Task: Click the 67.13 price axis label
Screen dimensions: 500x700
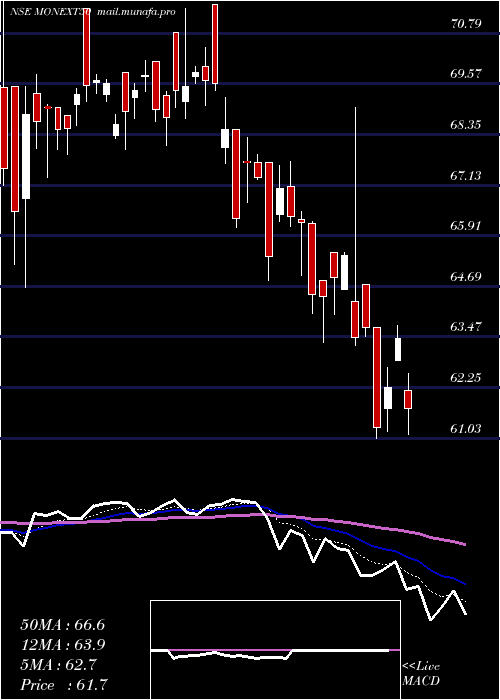Action: pos(466,176)
